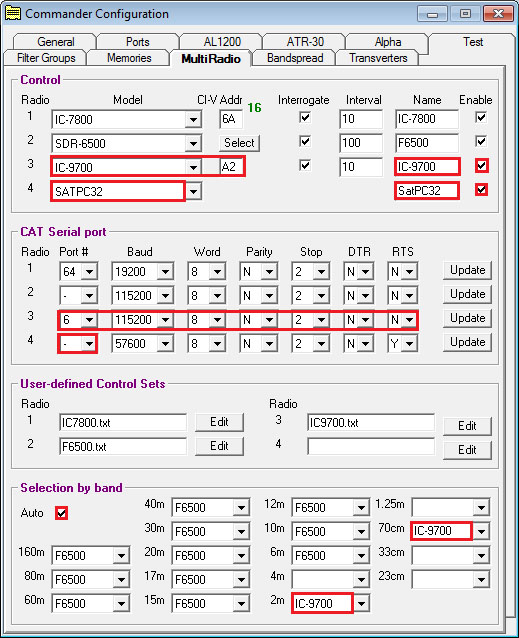Open Radio 2 Parity dropdown

pyautogui.click(x=269, y=295)
